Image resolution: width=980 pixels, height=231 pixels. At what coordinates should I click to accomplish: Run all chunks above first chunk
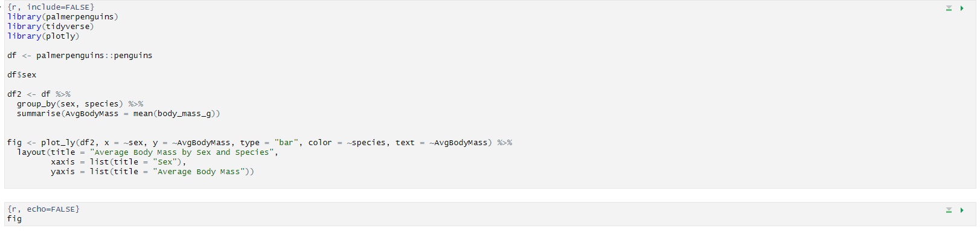pos(949,8)
